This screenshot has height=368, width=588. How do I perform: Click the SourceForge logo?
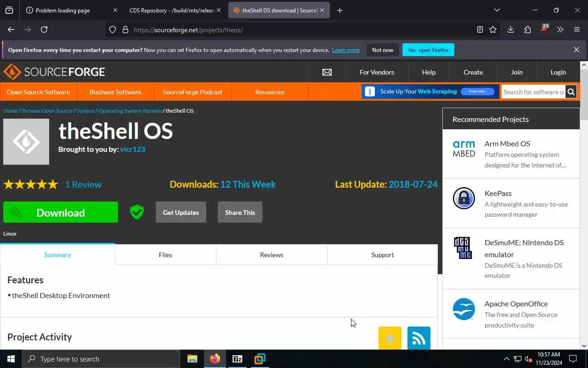click(x=54, y=72)
